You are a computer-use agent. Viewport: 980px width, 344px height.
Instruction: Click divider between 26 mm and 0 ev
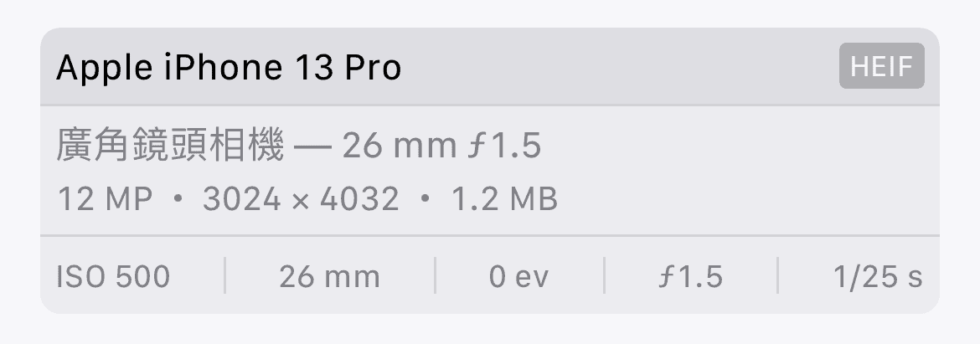[x=435, y=276]
